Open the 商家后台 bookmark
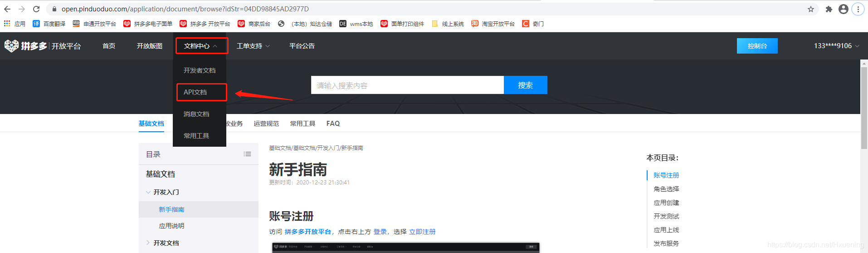The height and width of the screenshot is (253, 868). click(x=254, y=24)
